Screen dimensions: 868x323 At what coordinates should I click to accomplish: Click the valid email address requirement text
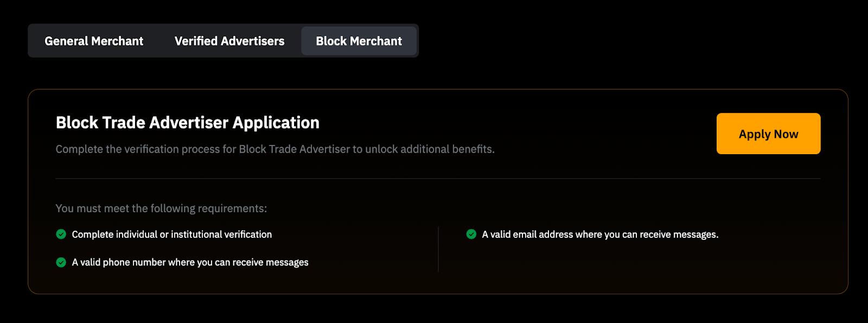pyautogui.click(x=600, y=235)
